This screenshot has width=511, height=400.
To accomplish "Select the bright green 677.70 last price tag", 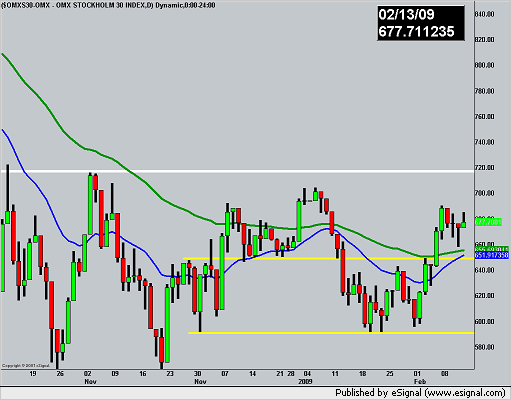I will coord(488,222).
